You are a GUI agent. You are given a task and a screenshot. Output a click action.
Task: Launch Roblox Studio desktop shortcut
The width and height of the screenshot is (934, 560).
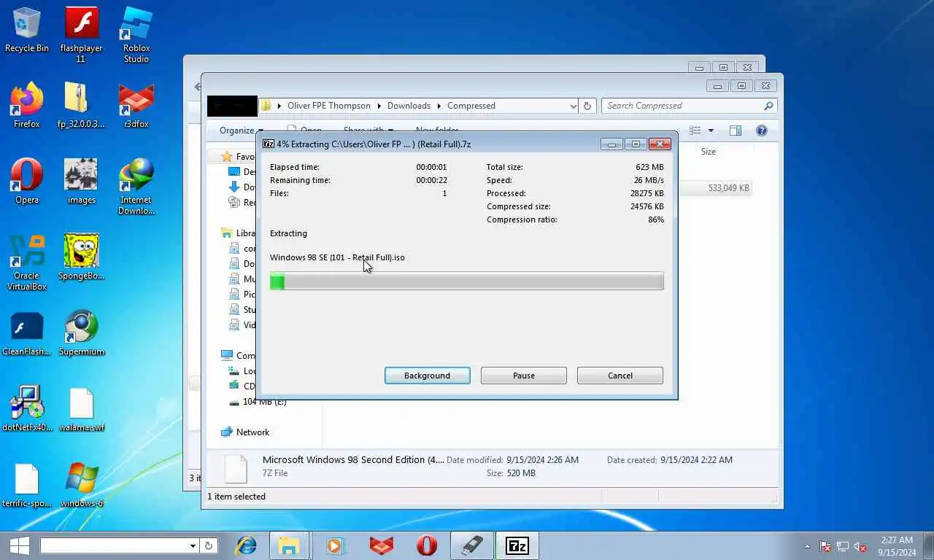point(136,35)
